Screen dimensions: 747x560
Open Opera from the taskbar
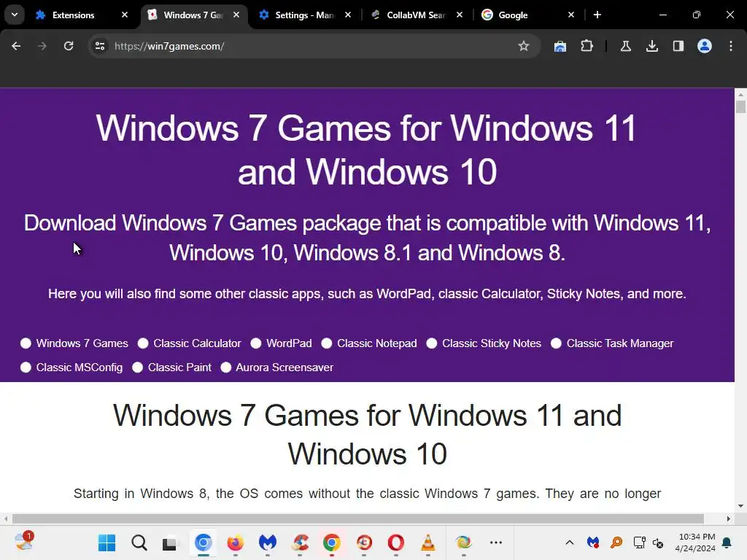[x=396, y=542]
